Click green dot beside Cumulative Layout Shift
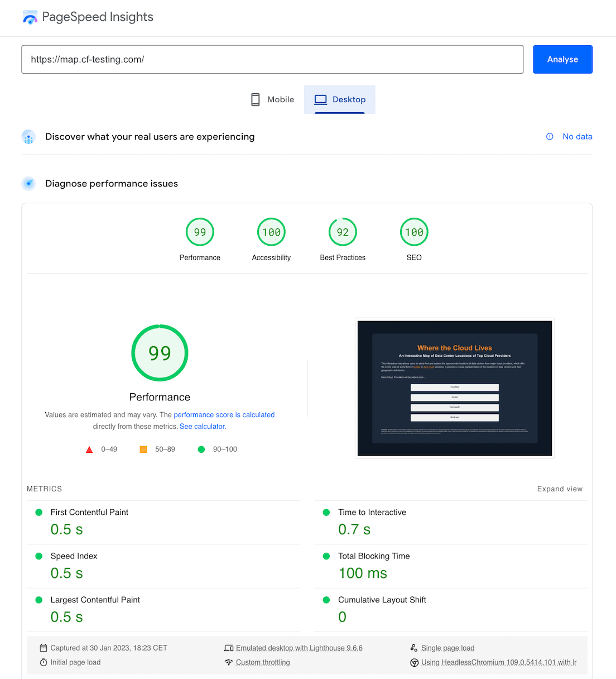The width and height of the screenshot is (616, 679). (x=326, y=600)
